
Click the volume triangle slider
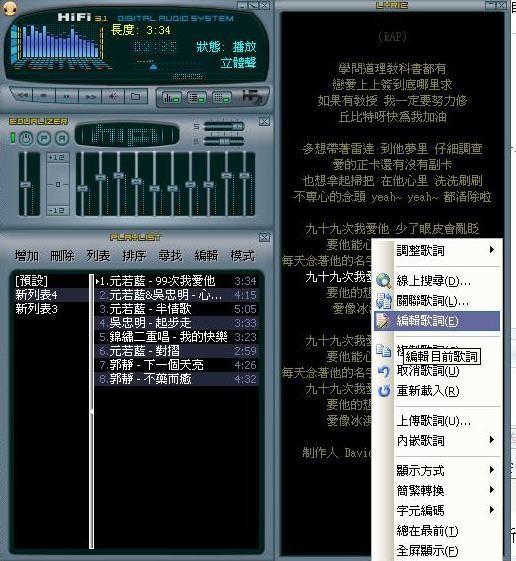click(x=154, y=67)
